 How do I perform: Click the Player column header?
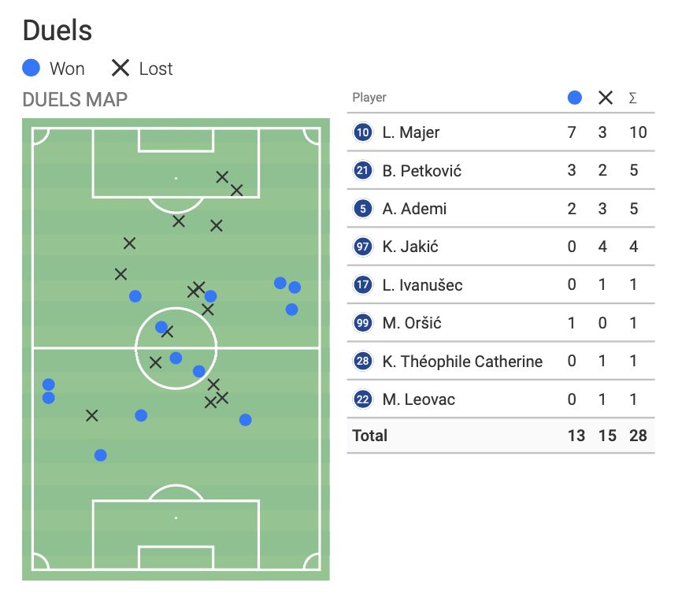pyautogui.click(x=369, y=98)
